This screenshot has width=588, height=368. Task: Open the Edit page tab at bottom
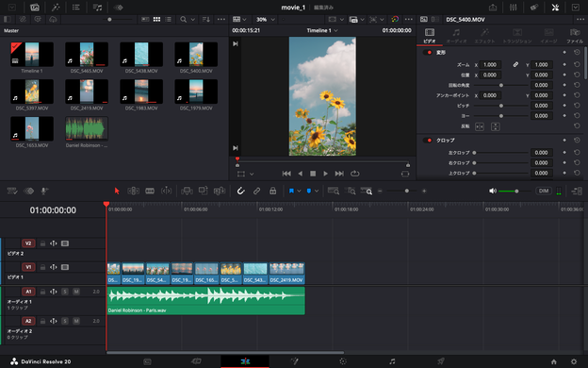pos(245,361)
